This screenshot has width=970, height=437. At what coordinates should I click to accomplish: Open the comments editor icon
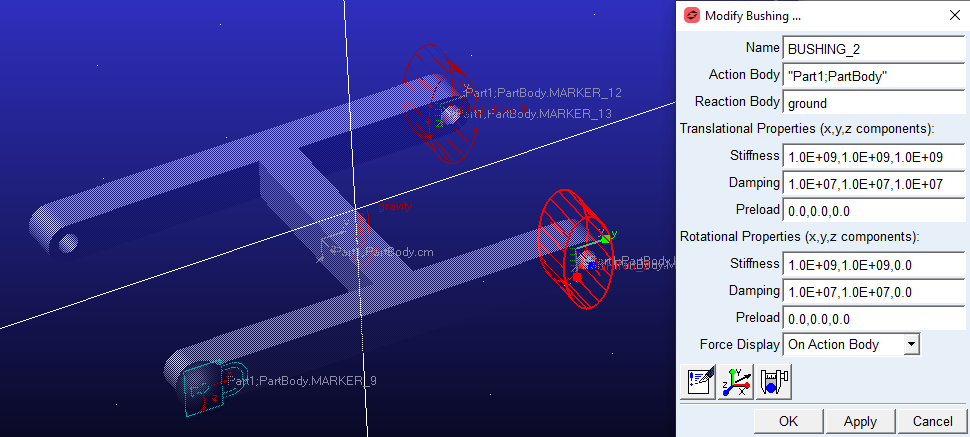[701, 381]
